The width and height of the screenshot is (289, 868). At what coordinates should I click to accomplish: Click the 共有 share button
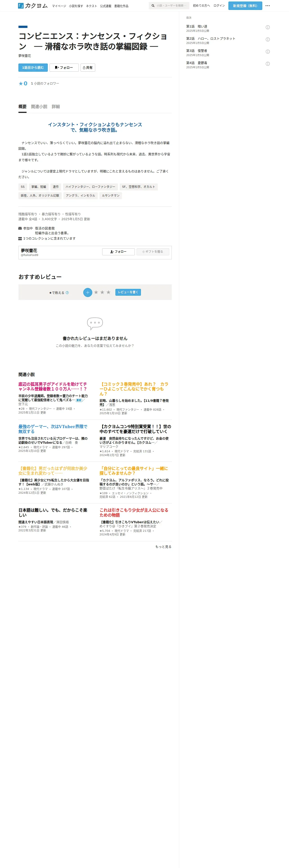(x=88, y=68)
